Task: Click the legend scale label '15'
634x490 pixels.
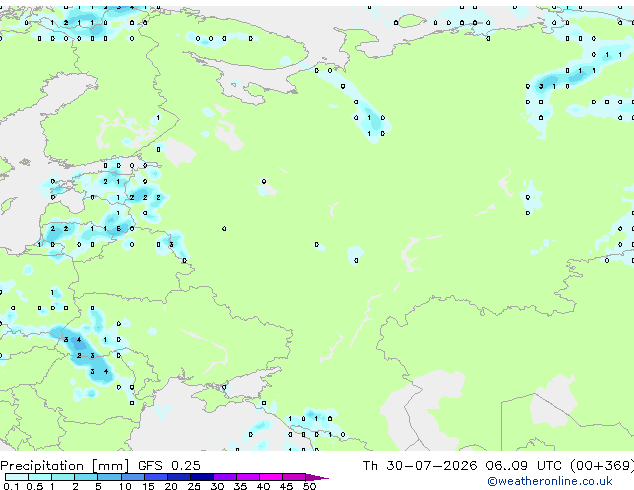Action: click(148, 486)
